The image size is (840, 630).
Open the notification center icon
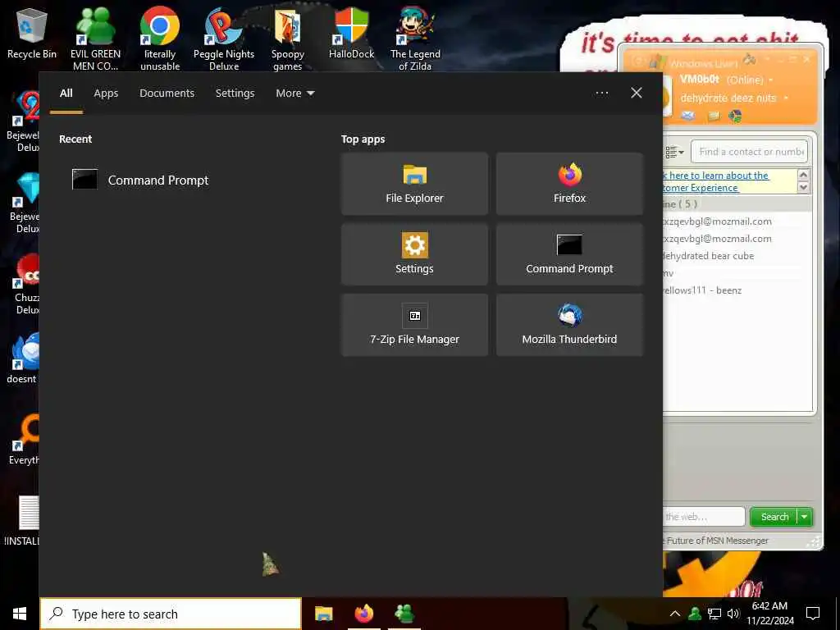(x=813, y=614)
